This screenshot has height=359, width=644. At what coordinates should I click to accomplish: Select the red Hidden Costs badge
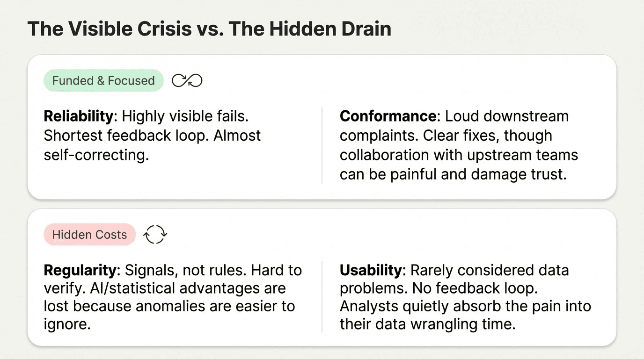click(89, 235)
